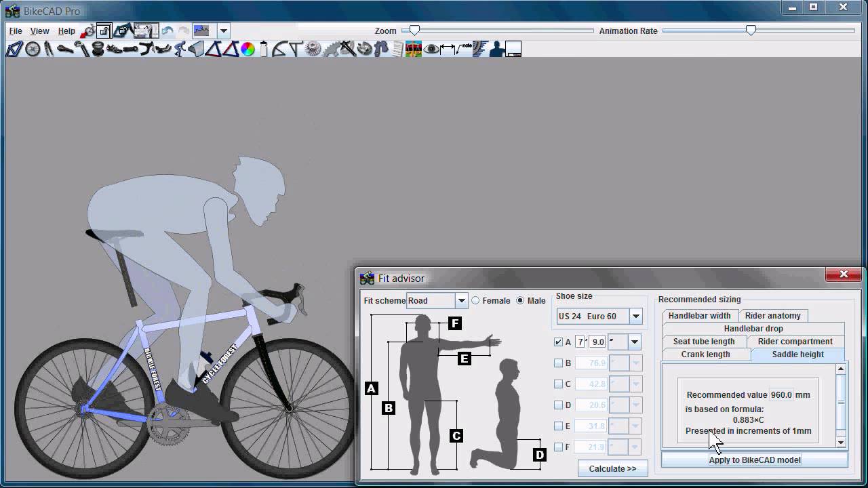Screen dimensions: 868x488
Task: Open the seatpost settings icon
Action: click(x=81, y=49)
